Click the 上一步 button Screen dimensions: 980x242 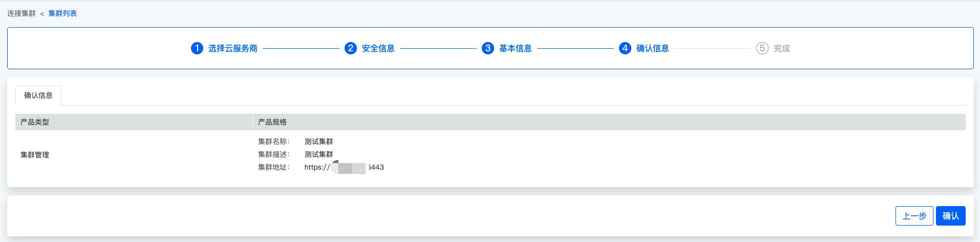[914, 216]
